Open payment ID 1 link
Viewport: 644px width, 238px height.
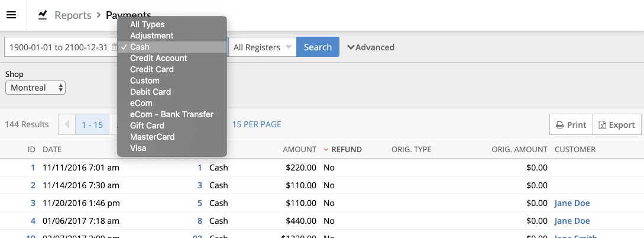[33, 168]
